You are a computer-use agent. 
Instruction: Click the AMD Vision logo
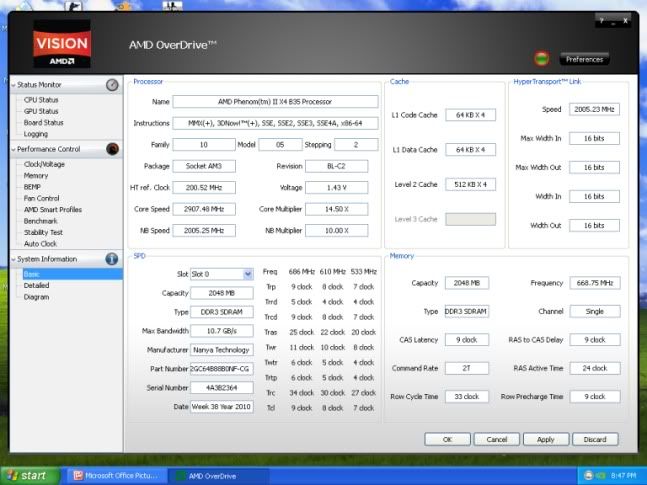(x=62, y=44)
